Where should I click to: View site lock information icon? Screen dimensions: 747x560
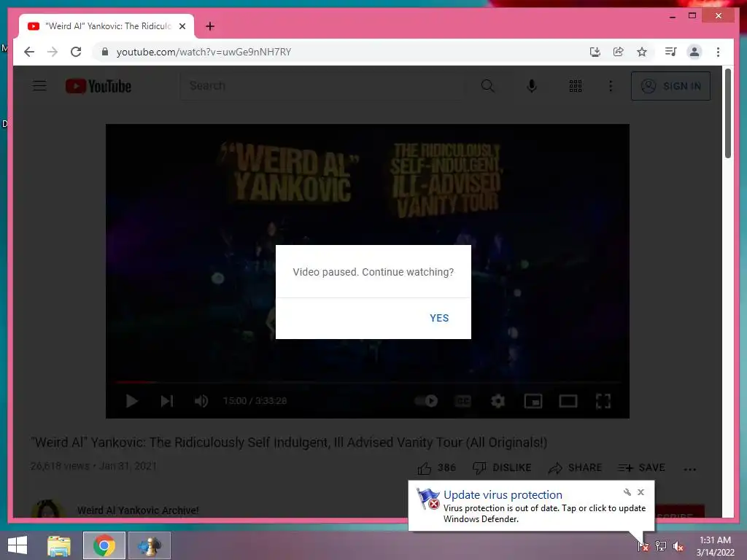105,52
